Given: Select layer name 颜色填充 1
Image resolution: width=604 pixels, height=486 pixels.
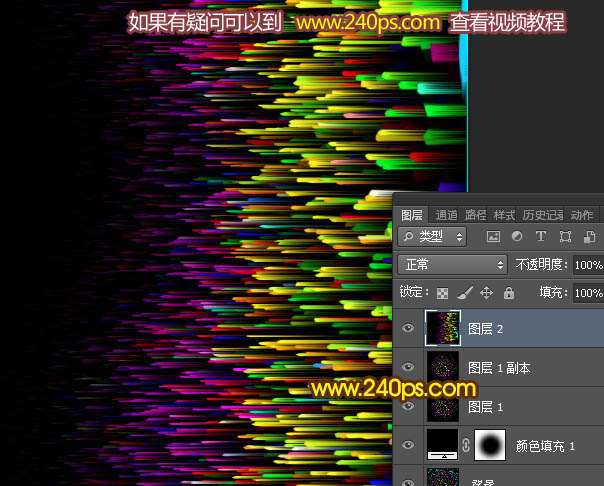Looking at the screenshot, I should coord(545,446).
